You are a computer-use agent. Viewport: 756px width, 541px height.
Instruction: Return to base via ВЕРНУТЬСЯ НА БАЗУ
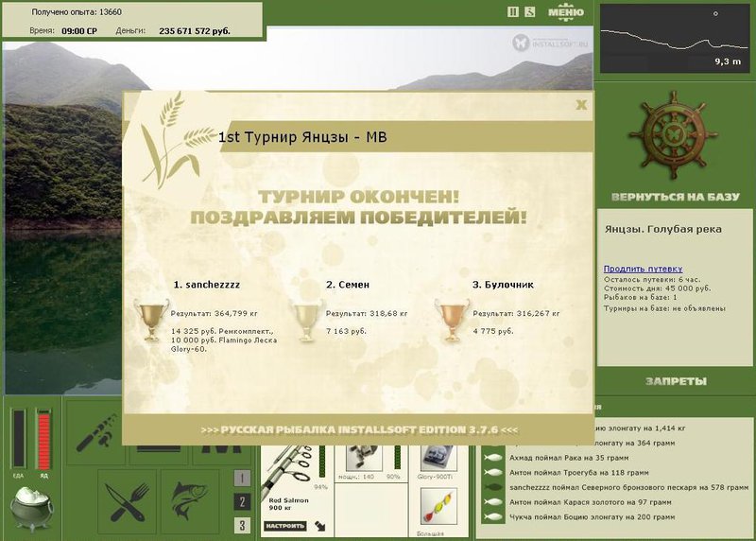(x=675, y=197)
